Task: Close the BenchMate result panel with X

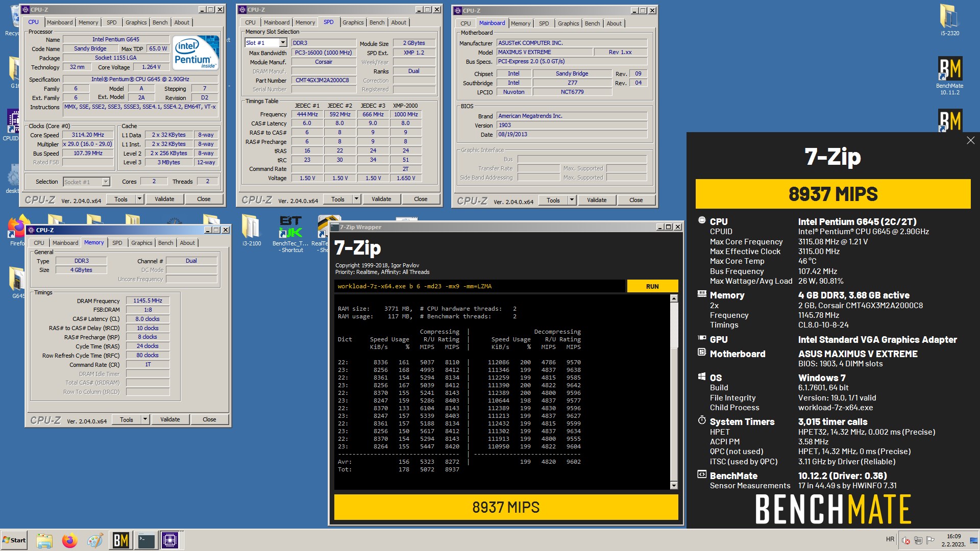Action: [970, 140]
